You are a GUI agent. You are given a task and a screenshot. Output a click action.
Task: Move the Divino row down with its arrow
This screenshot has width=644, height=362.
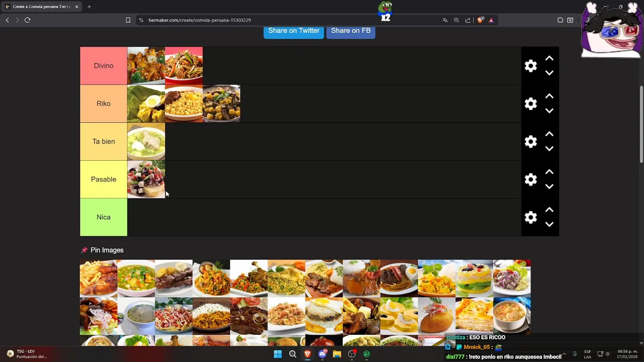549,73
